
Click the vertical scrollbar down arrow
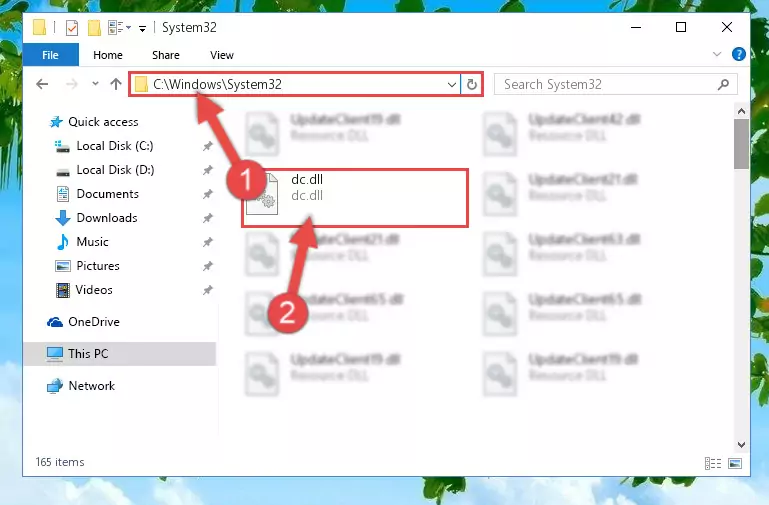pyautogui.click(x=741, y=445)
